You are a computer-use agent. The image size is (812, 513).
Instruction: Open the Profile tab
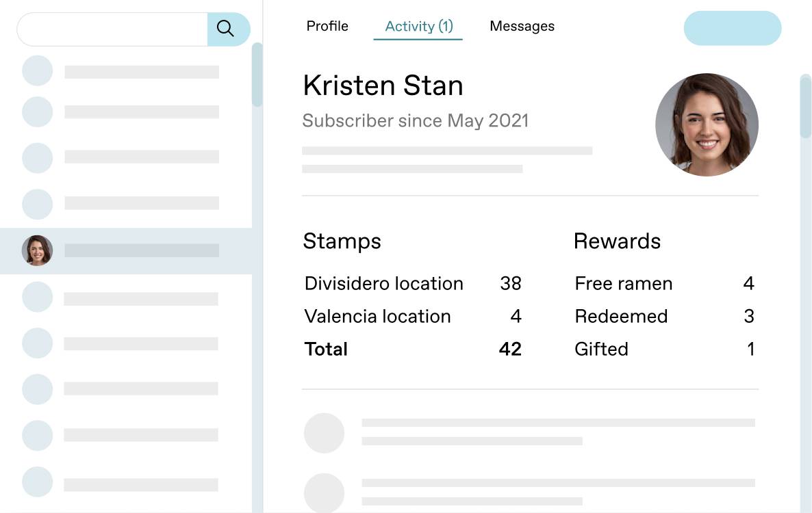[327, 26]
